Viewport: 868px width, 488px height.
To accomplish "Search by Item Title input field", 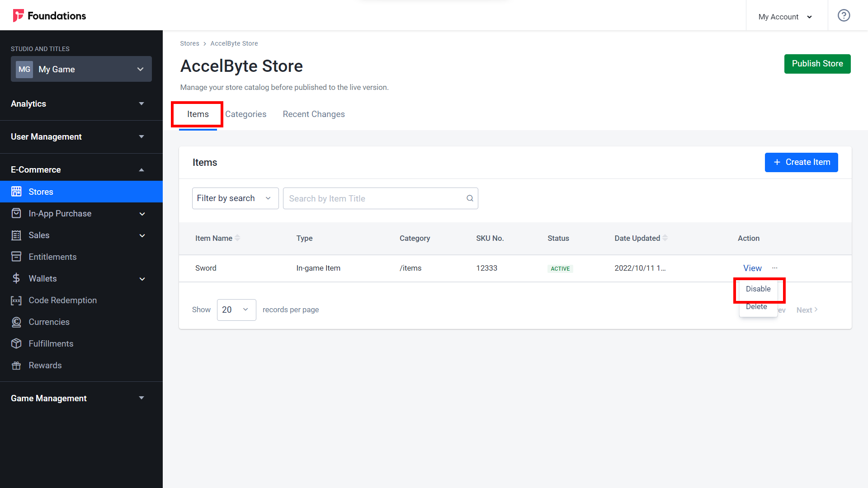I will click(380, 198).
